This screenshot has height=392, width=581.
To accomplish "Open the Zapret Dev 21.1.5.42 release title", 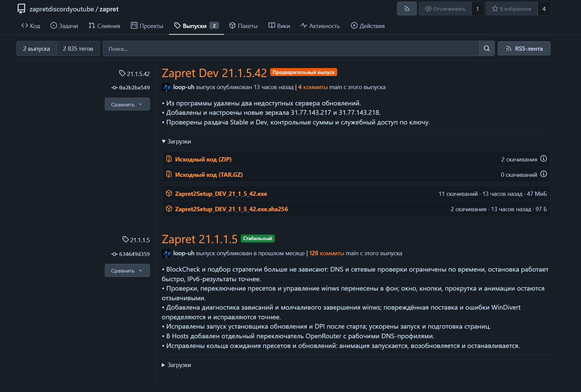I will (x=214, y=73).
